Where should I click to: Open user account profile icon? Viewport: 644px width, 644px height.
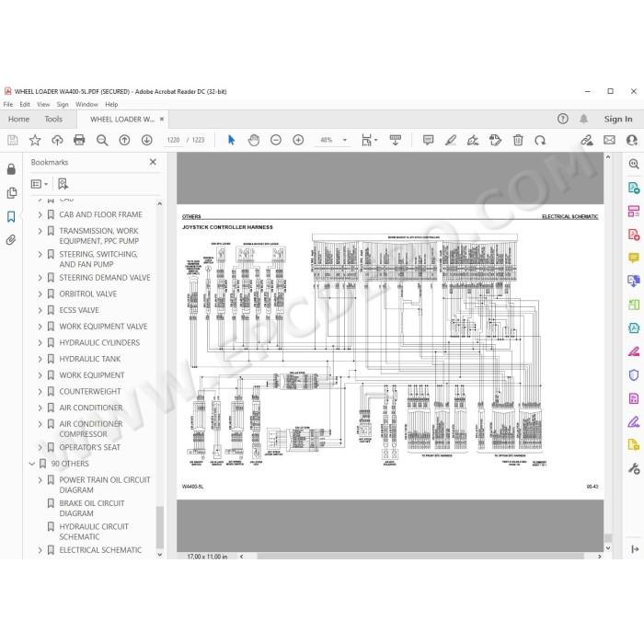click(632, 140)
